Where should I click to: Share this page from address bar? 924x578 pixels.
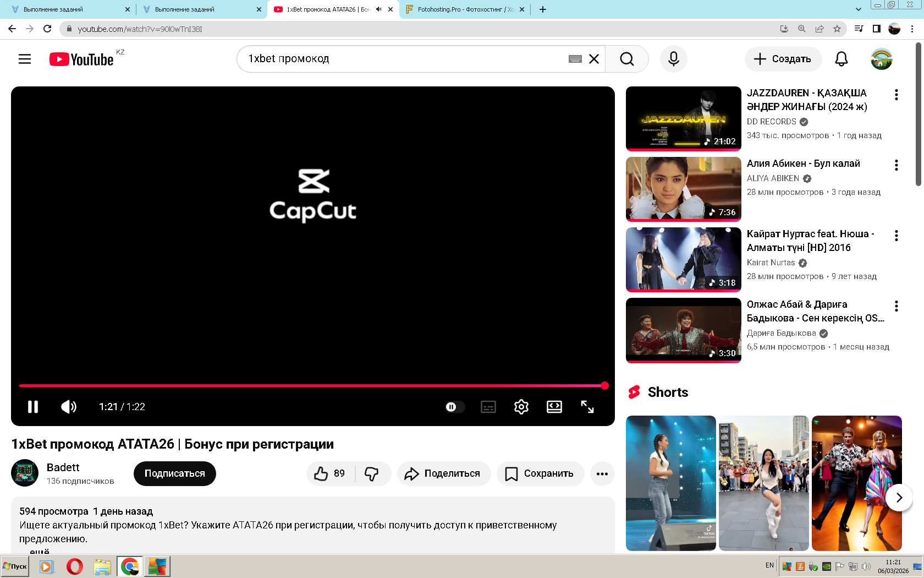pos(820,29)
